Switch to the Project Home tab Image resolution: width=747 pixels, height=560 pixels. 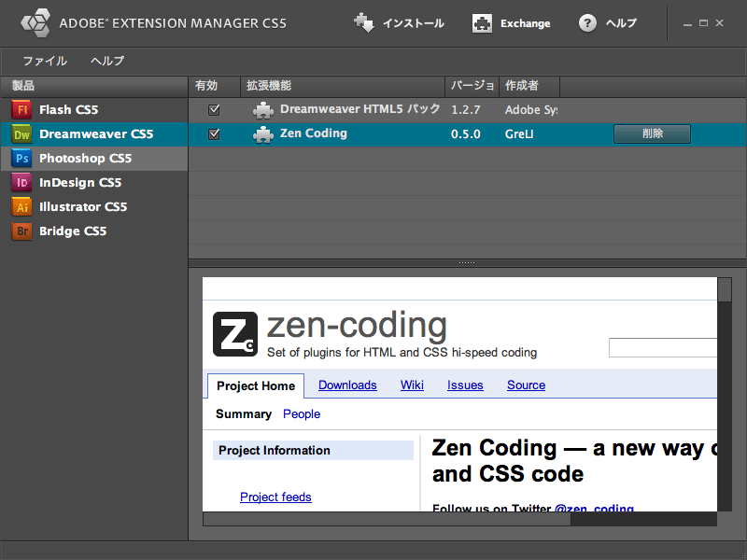(x=256, y=385)
